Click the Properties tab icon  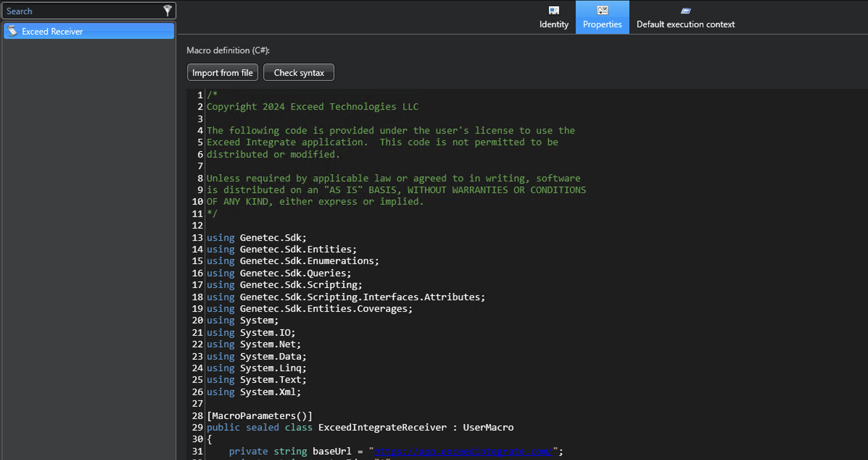[602, 11]
